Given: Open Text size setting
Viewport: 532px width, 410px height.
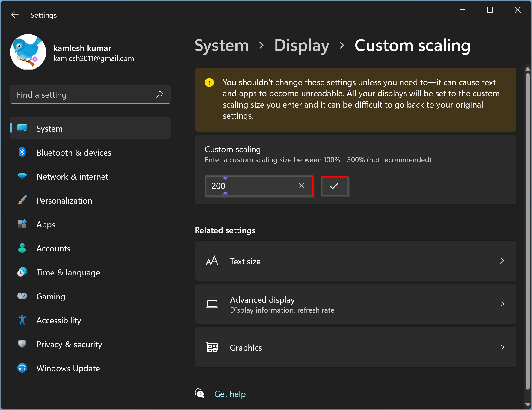Looking at the screenshot, I should coord(356,261).
